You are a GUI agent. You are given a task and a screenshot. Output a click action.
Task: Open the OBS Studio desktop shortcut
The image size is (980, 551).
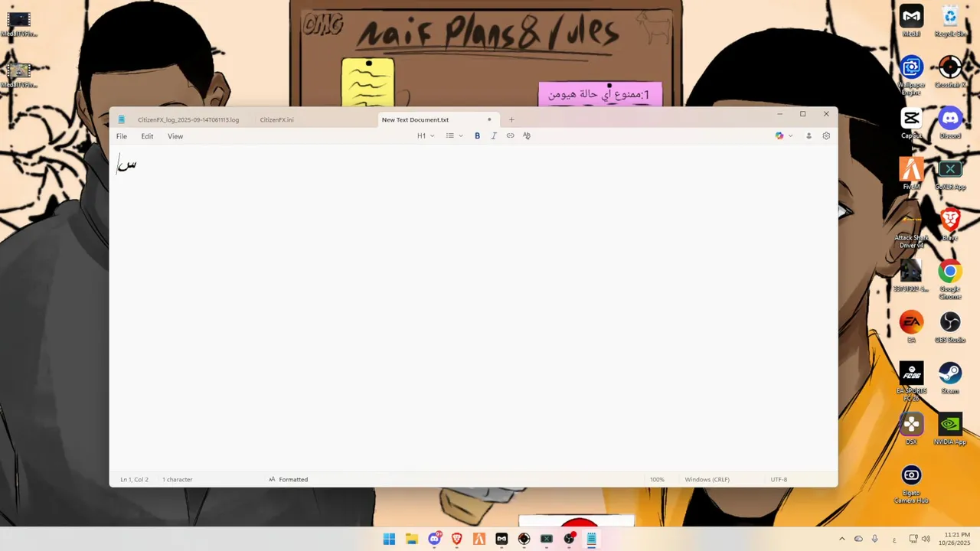[950, 327]
